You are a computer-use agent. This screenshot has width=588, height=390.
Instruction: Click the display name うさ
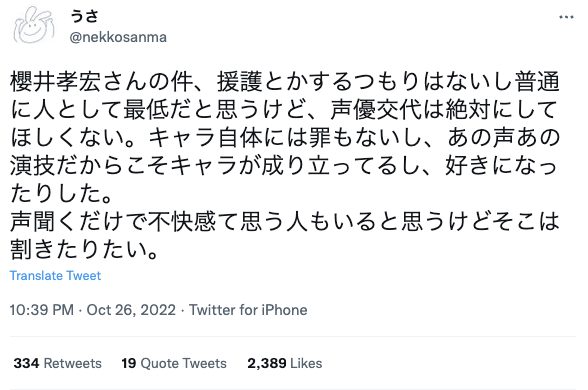84,16
